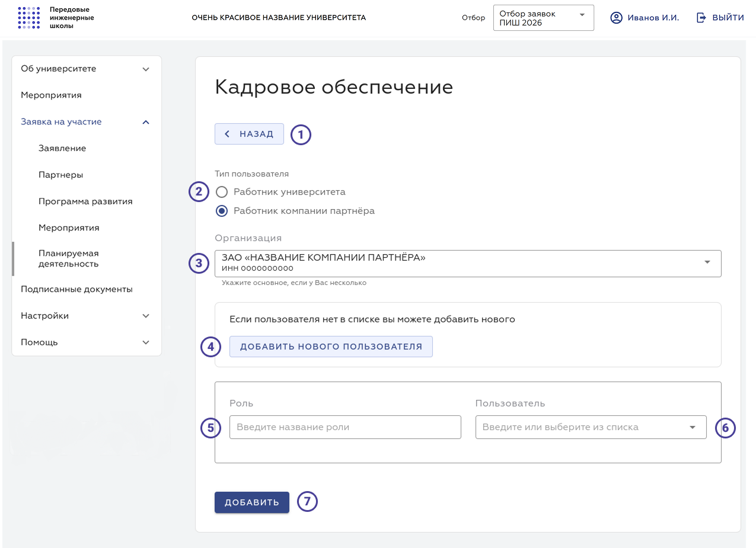Viewport: 756px width, 548px height.
Task: Open the Пользователь combo box arrow
Action: click(x=693, y=427)
